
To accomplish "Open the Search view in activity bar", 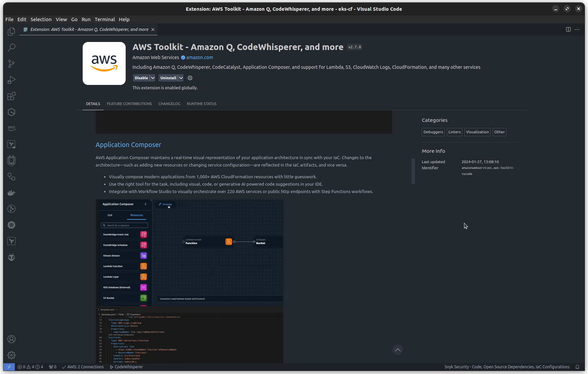I will point(11,47).
